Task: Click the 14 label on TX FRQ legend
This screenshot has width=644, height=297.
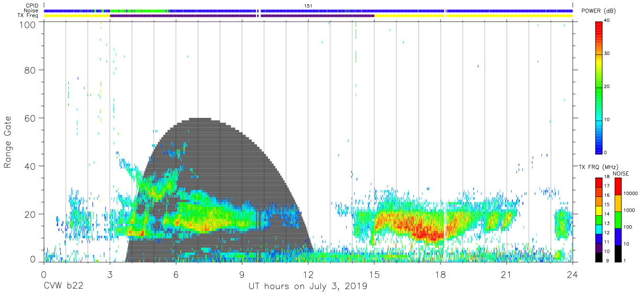Action: click(x=607, y=214)
